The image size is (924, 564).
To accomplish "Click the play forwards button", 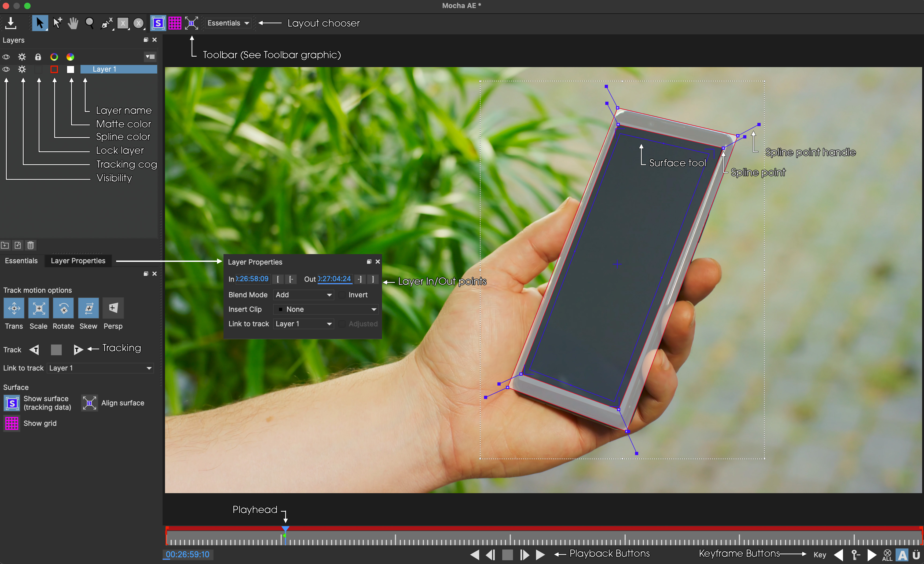I will 540,554.
